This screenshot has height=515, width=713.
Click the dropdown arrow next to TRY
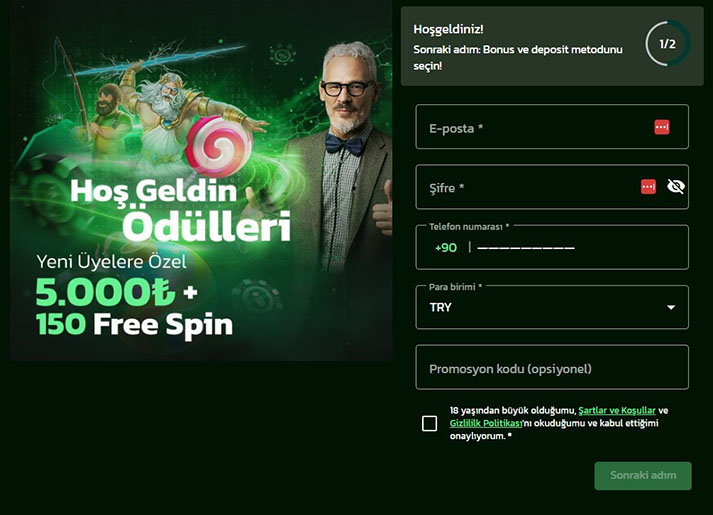pyautogui.click(x=671, y=307)
